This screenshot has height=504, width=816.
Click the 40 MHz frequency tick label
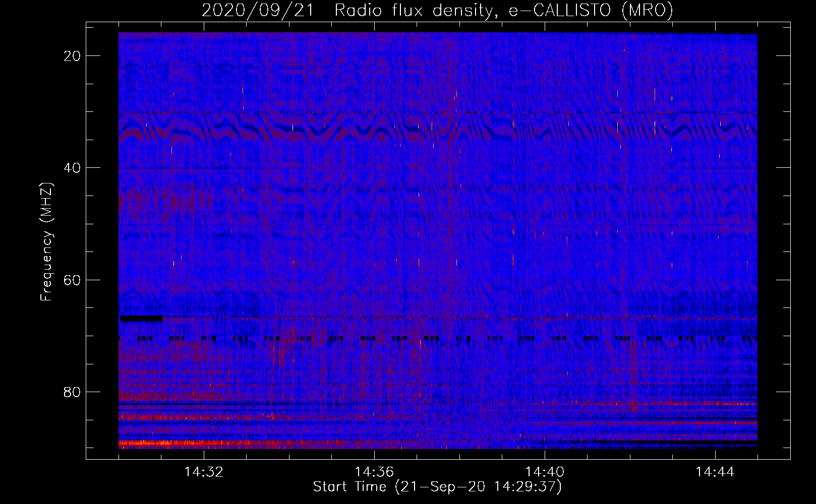tap(72, 168)
